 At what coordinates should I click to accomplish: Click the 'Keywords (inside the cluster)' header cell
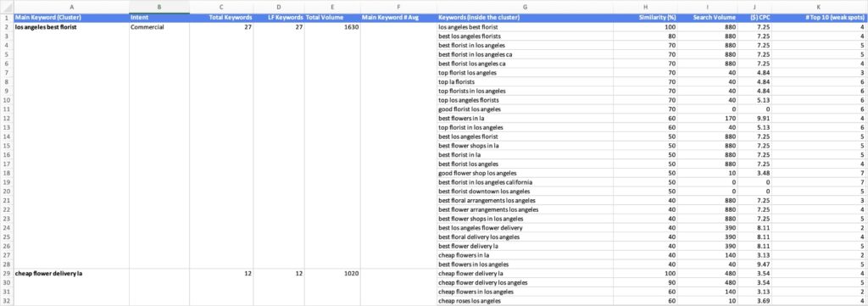click(524, 18)
